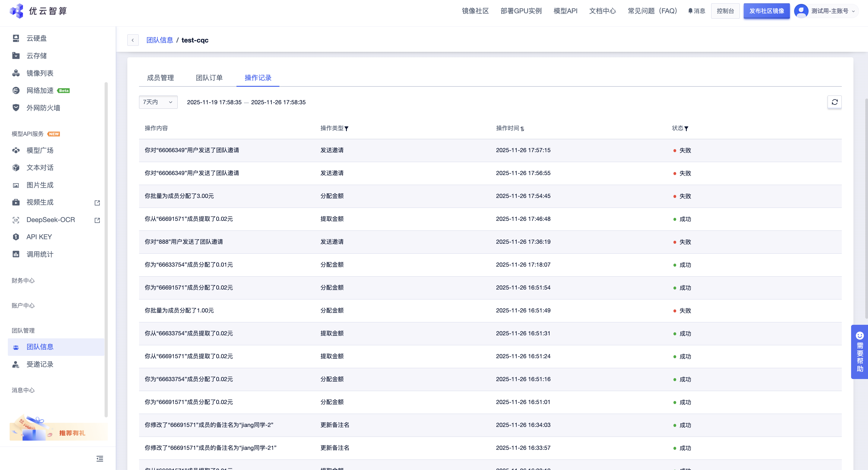The width and height of the screenshot is (868, 470).
Task: Toggle the sort icon on 操作时间 column
Action: tap(522, 129)
